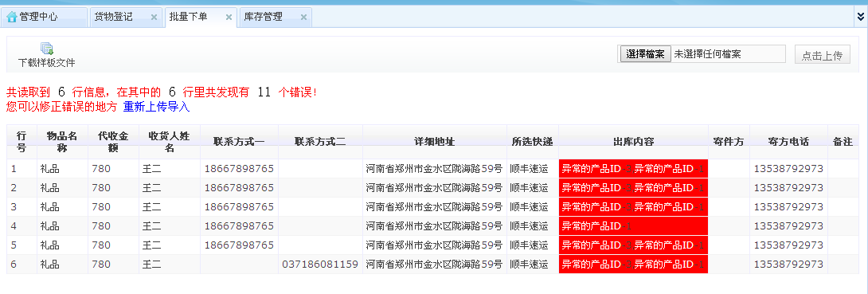Image resolution: width=868 pixels, height=294 pixels.
Task: Click the 所选快递 column header
Action: click(533, 142)
